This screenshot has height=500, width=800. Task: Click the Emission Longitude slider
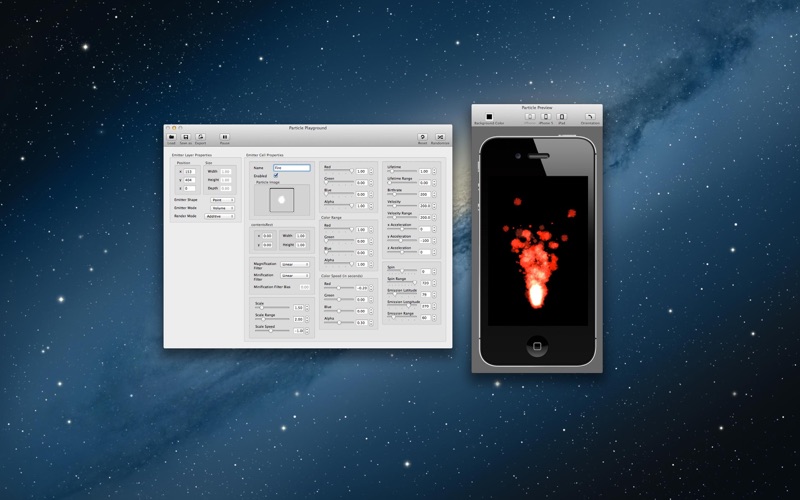(402, 306)
